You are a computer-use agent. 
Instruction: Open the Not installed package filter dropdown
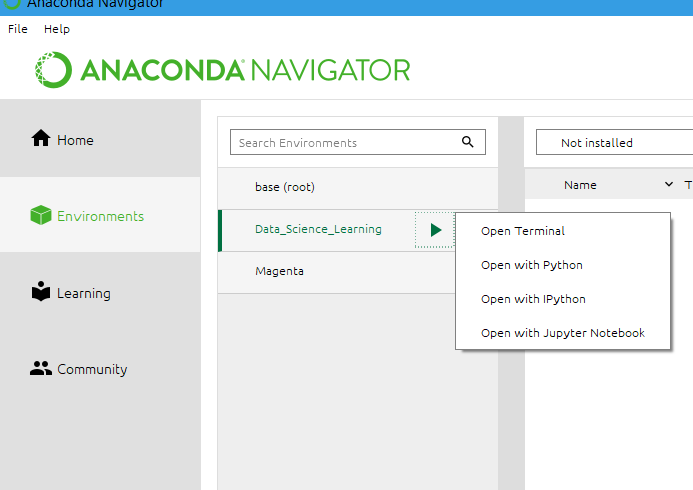point(614,142)
